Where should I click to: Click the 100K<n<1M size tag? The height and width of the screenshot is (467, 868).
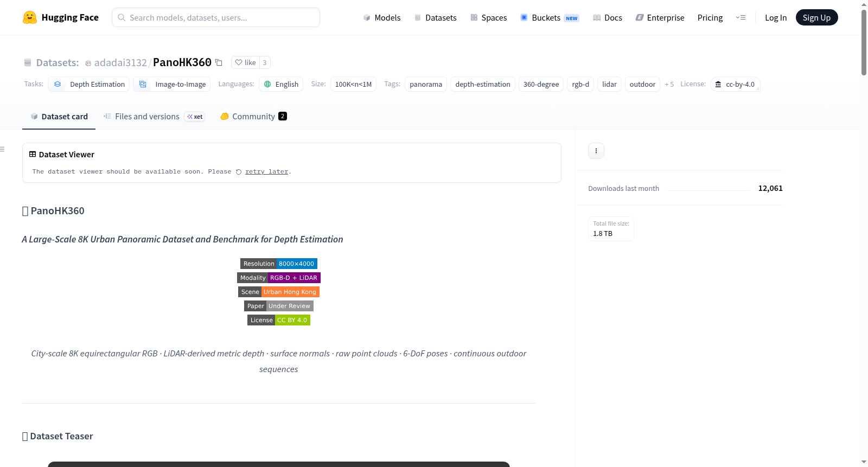click(x=353, y=84)
